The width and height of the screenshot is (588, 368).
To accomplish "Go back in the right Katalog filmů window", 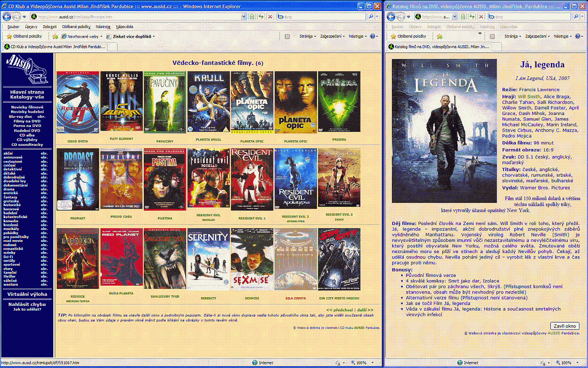I will tap(391, 17).
